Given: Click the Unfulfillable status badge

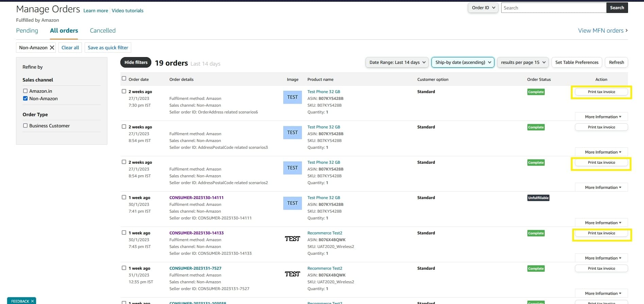Looking at the screenshot, I should pos(538,198).
